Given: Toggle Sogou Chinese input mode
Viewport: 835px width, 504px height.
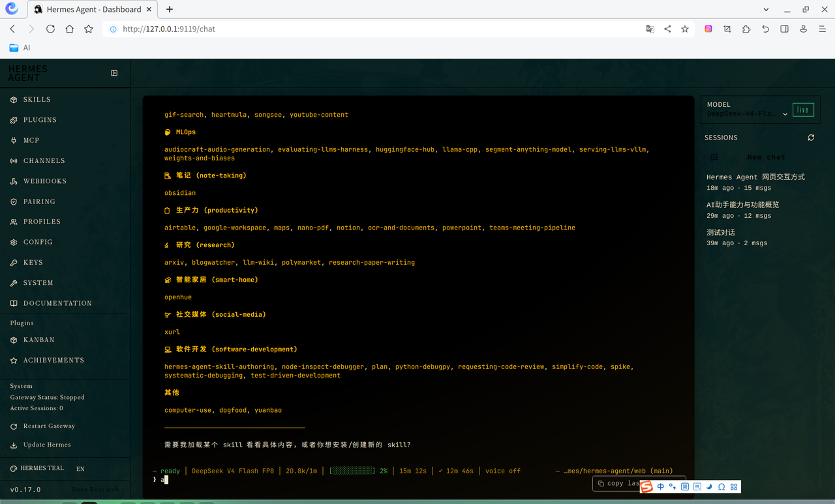Looking at the screenshot, I should (x=661, y=487).
